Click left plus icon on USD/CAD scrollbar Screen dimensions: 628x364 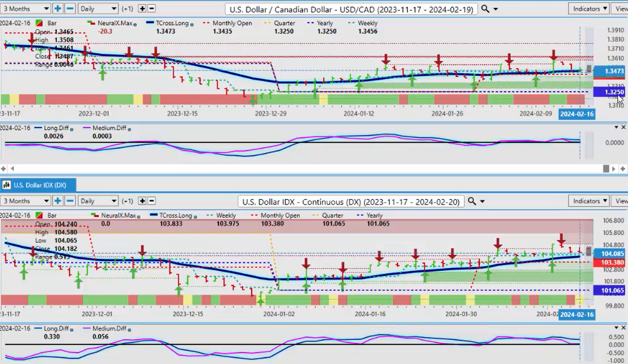coord(4,169)
